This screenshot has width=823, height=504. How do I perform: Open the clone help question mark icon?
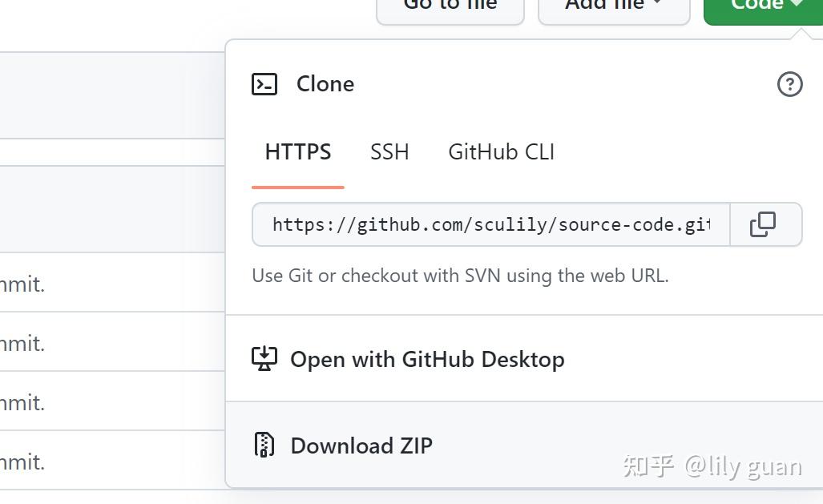coord(789,83)
